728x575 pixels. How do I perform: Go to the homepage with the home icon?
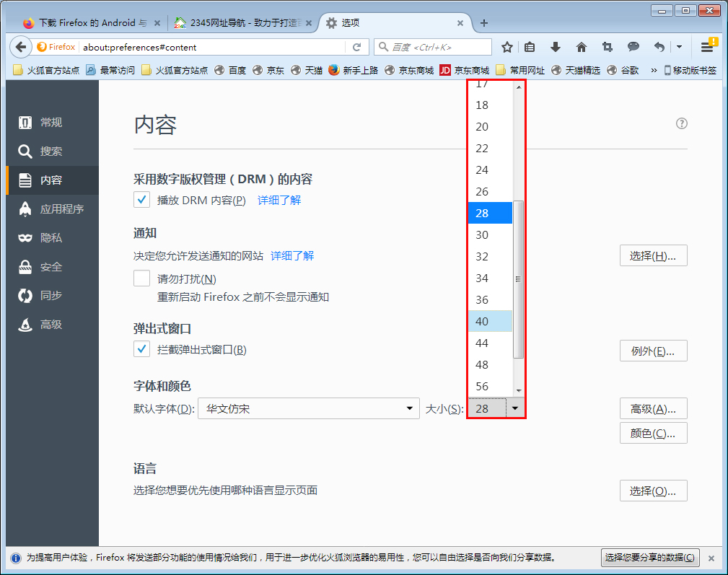[582, 46]
